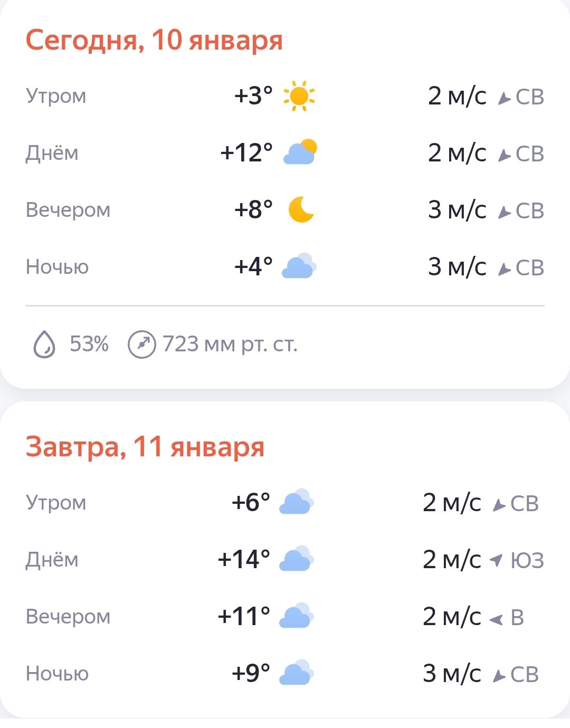Tap the partly cloudy icon for today's daytime
This screenshot has height=728, width=570.
point(300,152)
